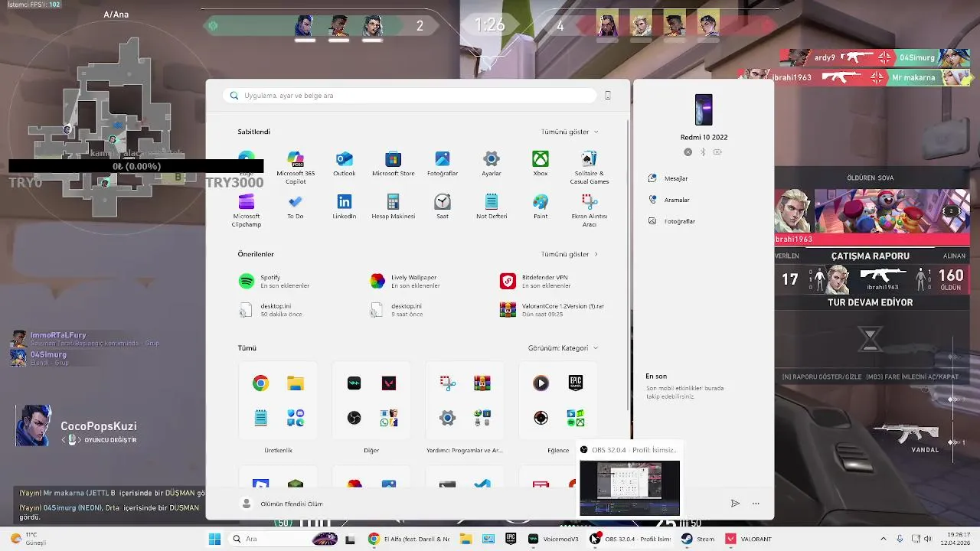
Task: Open VoicemodV3 from taskbar
Action: click(x=553, y=539)
